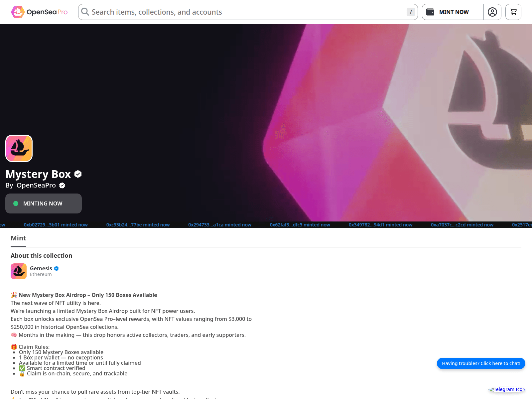Click the green minting status dot

[16, 203]
